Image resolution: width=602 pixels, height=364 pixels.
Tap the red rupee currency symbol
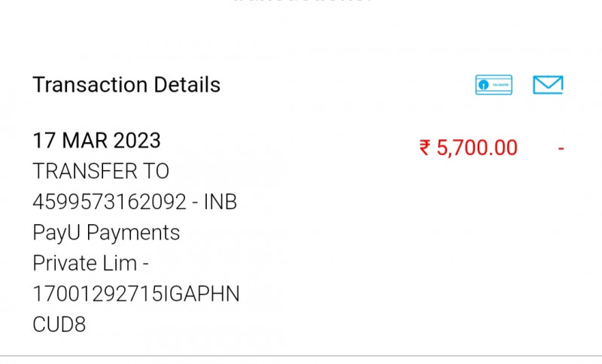click(425, 148)
